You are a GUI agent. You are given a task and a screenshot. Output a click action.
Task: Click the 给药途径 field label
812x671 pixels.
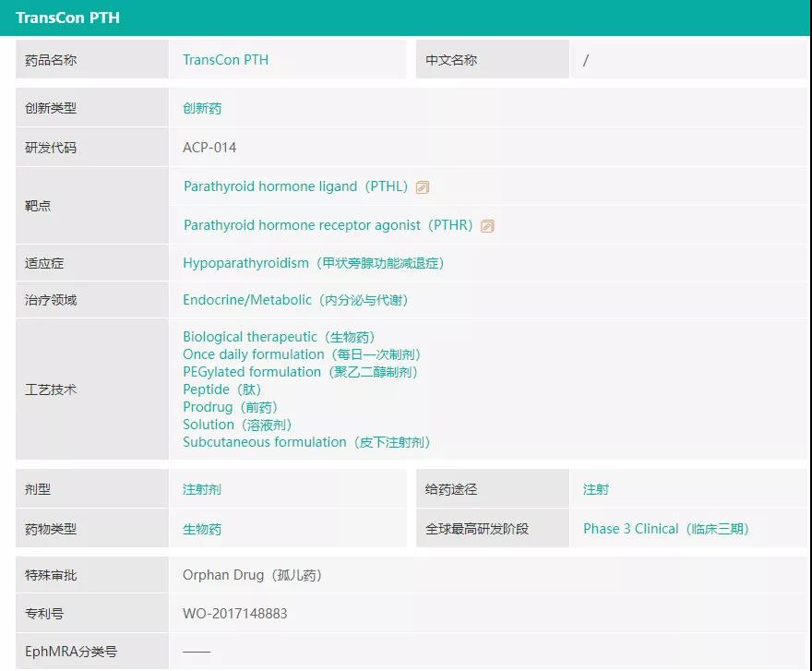(451, 489)
